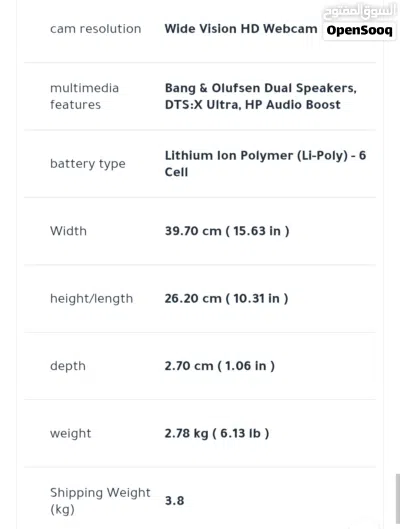This screenshot has height=529, width=400.
Task: Click the 2.70 cm depth value
Action: (220, 366)
